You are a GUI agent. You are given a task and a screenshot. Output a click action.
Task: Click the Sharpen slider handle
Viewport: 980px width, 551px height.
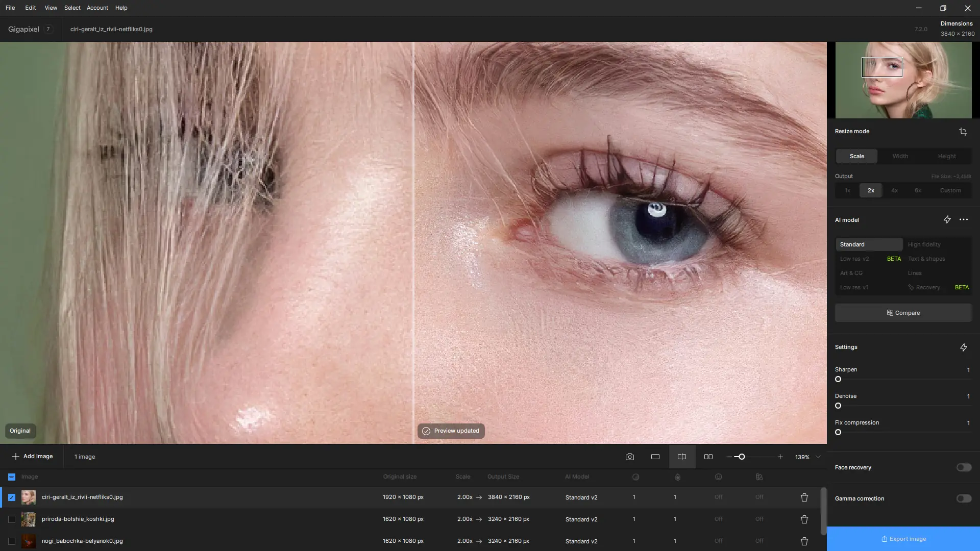click(x=838, y=380)
